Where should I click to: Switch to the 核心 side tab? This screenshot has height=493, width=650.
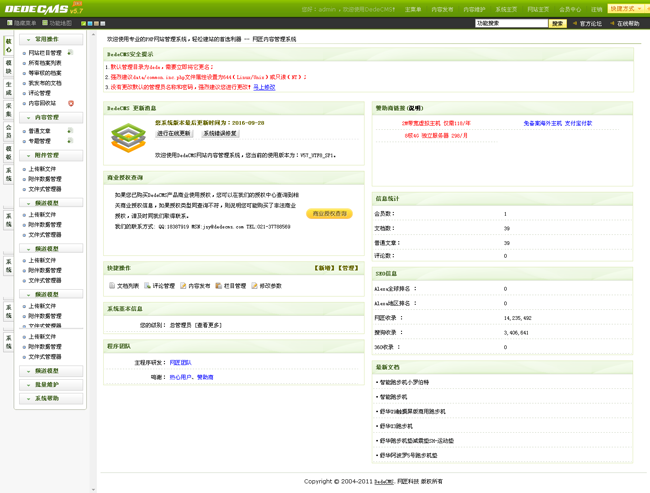9,46
